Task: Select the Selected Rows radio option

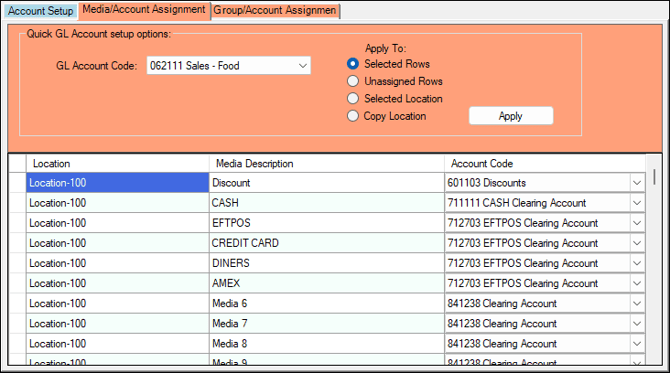Action: click(x=353, y=64)
